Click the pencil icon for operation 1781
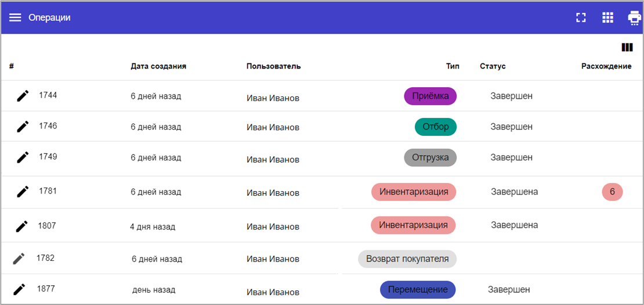The width and height of the screenshot is (644, 305). click(23, 191)
